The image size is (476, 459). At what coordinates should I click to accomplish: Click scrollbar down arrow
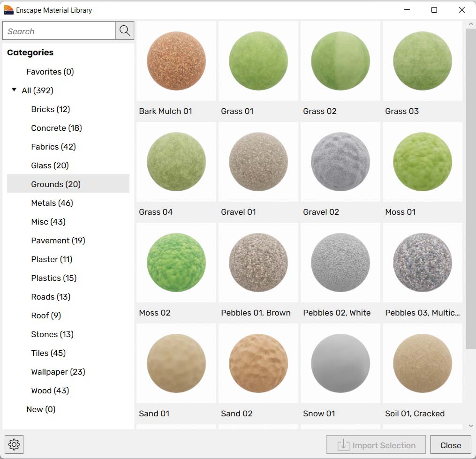click(471, 426)
